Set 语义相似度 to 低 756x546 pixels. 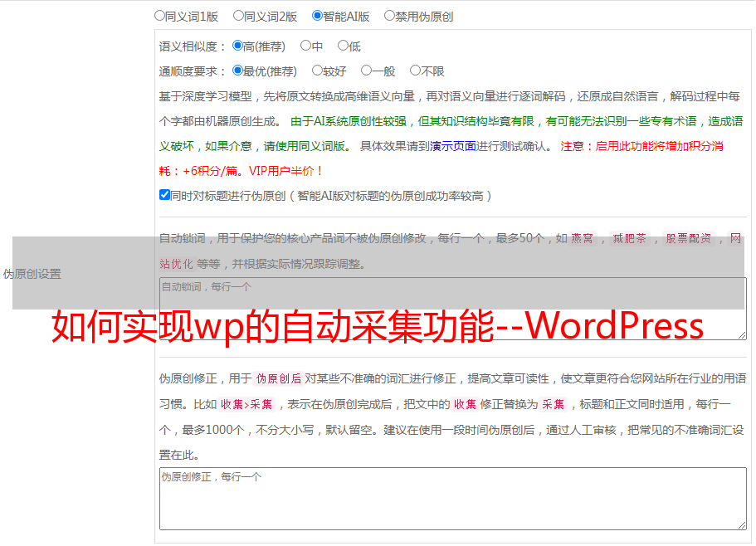click(x=343, y=46)
